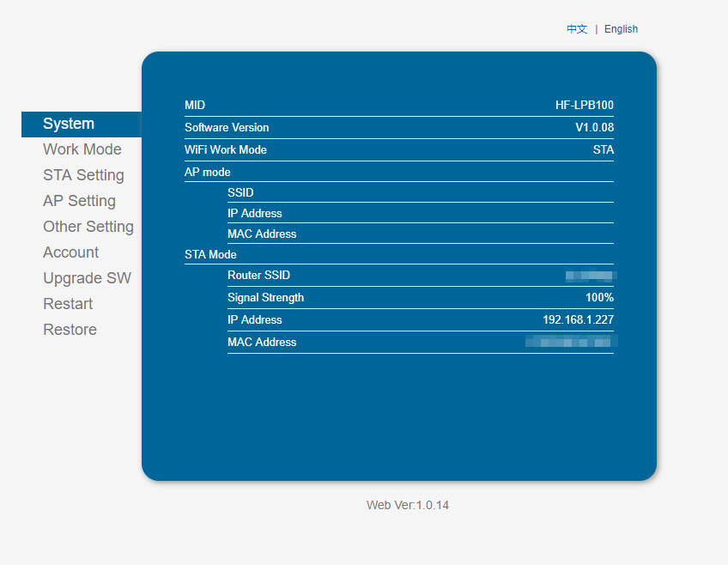Click the blurred Router SSID value

(x=421, y=276)
